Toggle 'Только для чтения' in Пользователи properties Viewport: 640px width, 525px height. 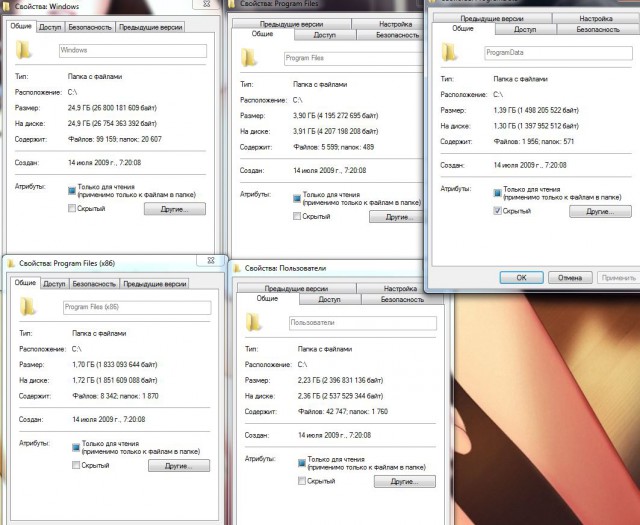pos(302,463)
